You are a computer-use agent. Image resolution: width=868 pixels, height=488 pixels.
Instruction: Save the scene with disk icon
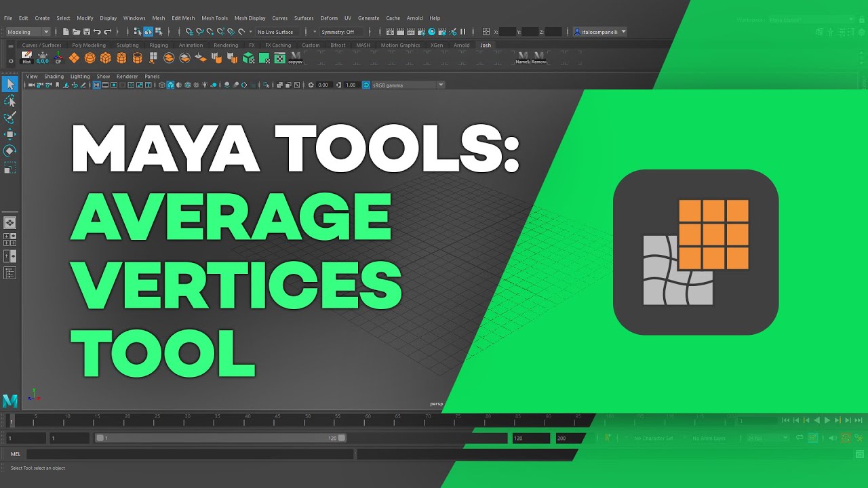pyautogui.click(x=87, y=32)
